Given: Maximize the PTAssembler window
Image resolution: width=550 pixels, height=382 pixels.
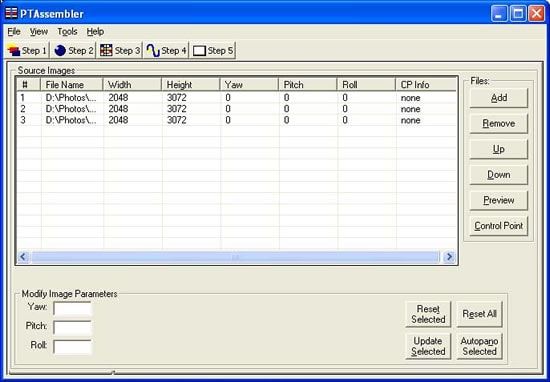Looking at the screenshot, I should pyautogui.click(x=518, y=14).
